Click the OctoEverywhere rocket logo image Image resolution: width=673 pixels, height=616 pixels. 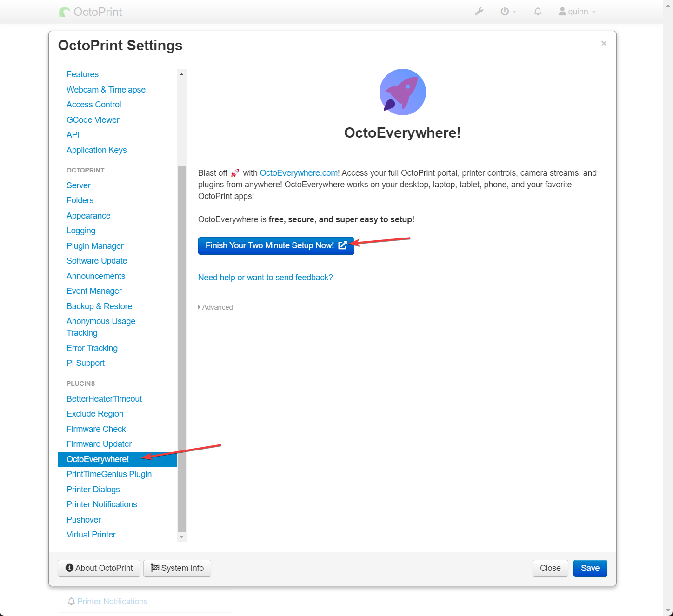click(402, 92)
